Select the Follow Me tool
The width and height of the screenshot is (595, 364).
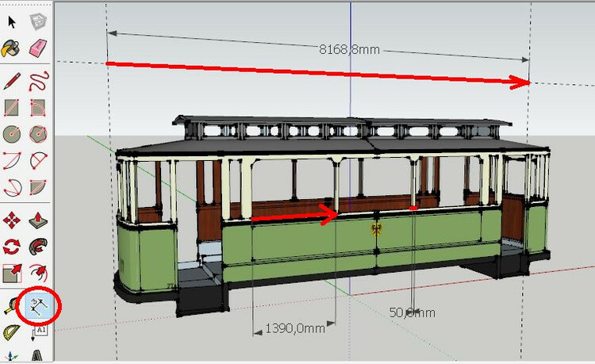[38, 247]
